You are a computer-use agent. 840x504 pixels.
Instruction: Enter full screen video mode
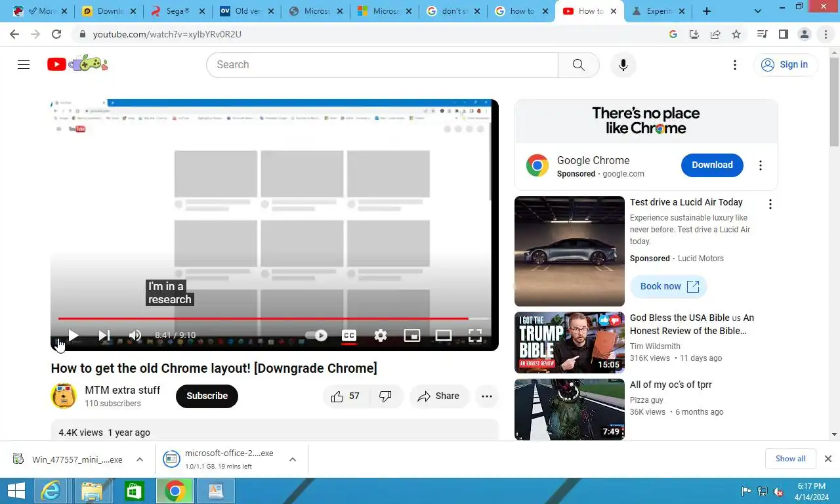(475, 335)
